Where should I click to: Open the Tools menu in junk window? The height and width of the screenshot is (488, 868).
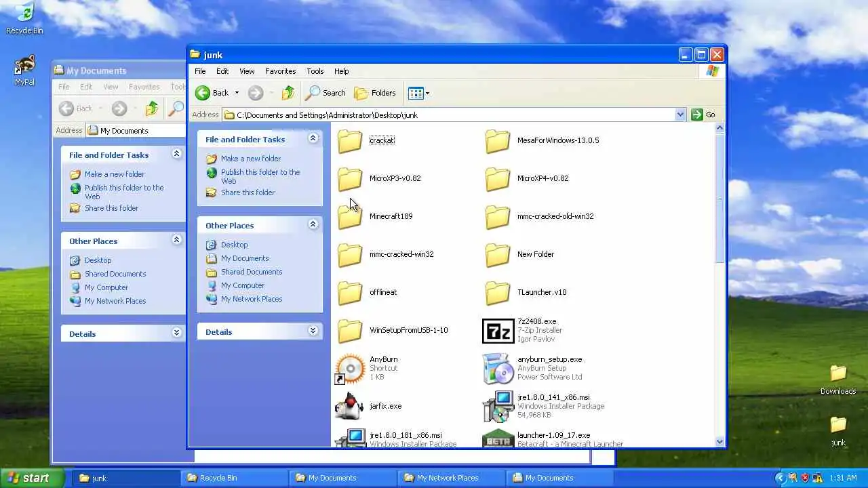[315, 71]
